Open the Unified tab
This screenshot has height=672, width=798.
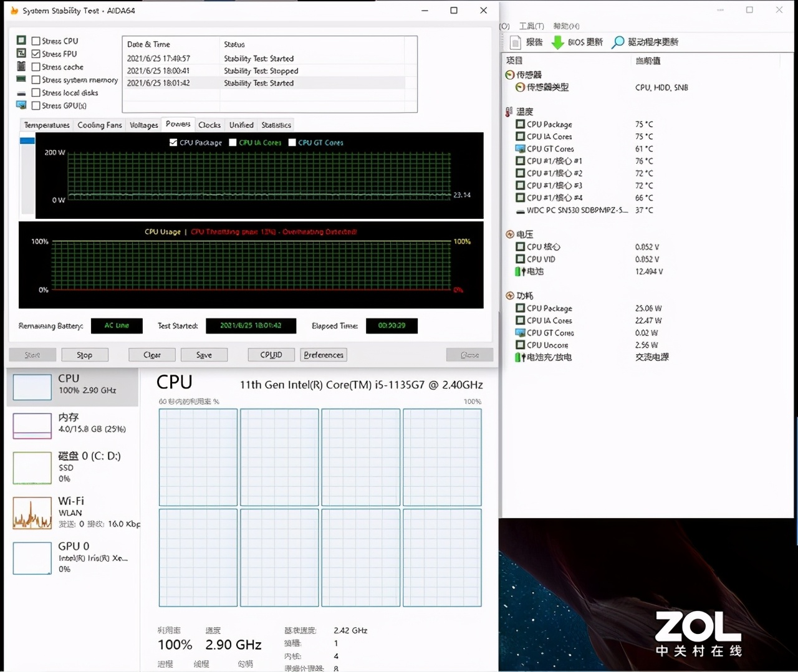[x=241, y=125]
